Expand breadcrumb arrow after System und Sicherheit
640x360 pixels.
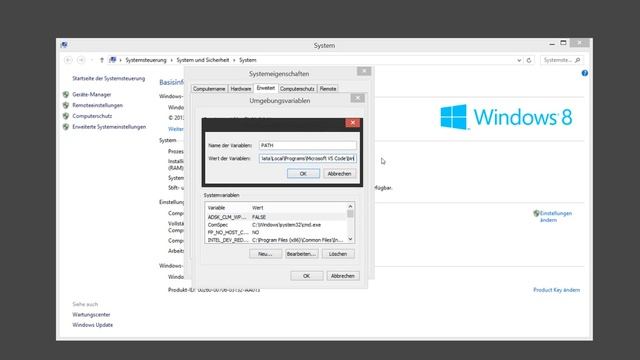click(234, 60)
